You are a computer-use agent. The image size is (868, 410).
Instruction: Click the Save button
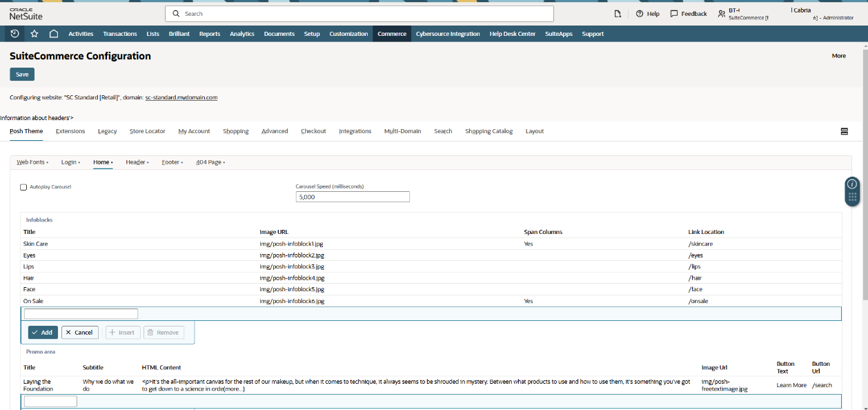tap(22, 75)
